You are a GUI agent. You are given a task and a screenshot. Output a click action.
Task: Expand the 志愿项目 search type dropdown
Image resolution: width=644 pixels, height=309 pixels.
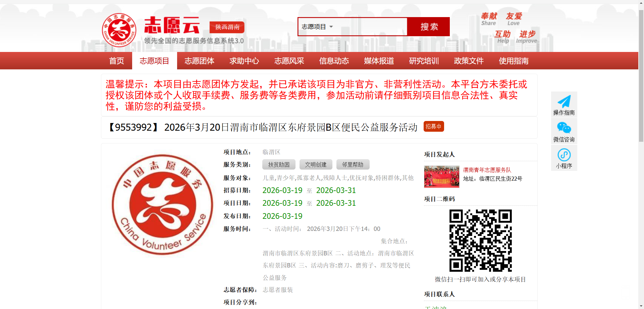[317, 27]
